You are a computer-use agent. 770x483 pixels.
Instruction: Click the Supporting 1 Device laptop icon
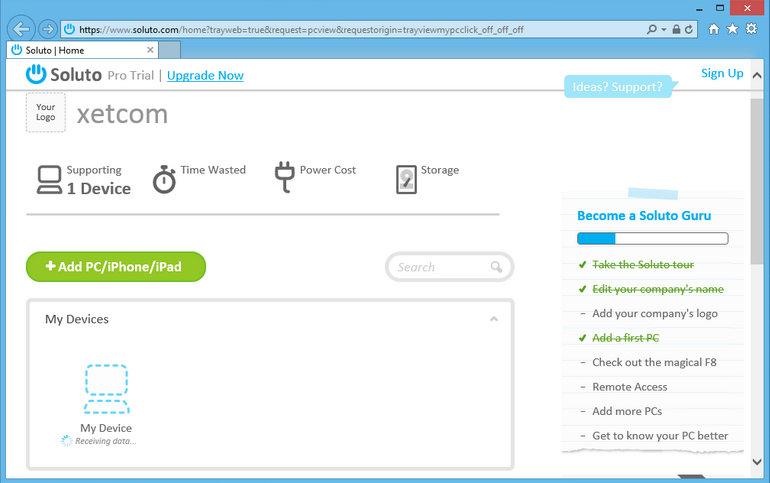tap(50, 180)
